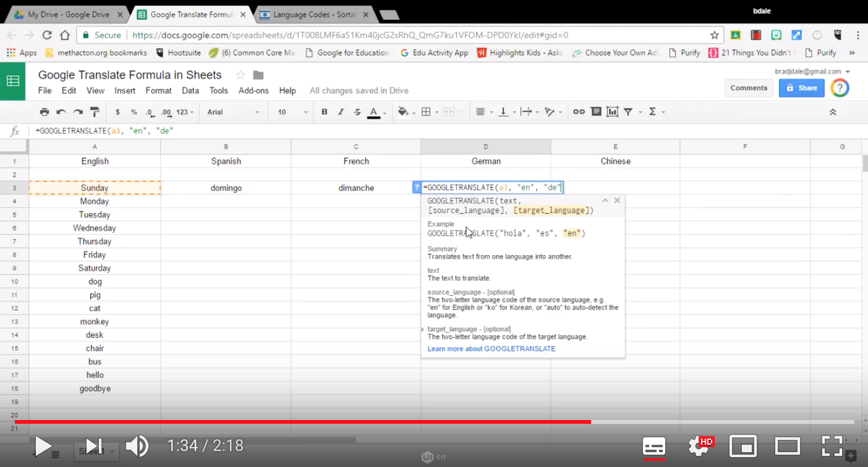Click the redo arrow in the toolbar

(x=78, y=112)
